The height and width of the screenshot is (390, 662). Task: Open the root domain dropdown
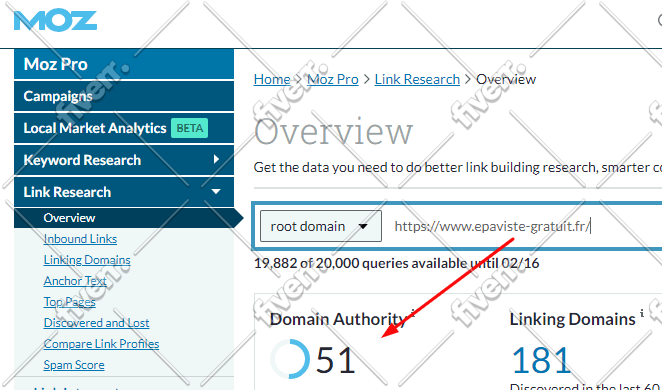click(321, 226)
